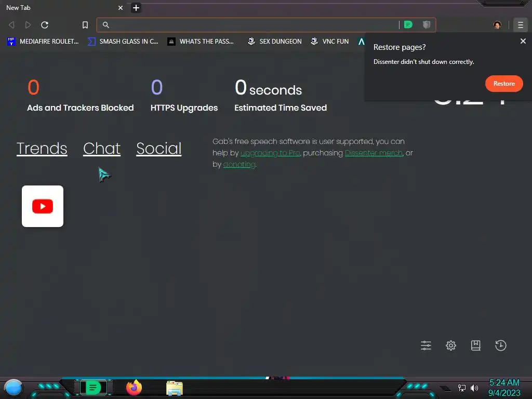Open a new tab with plus button
The width and height of the screenshot is (532, 399).
136,7
